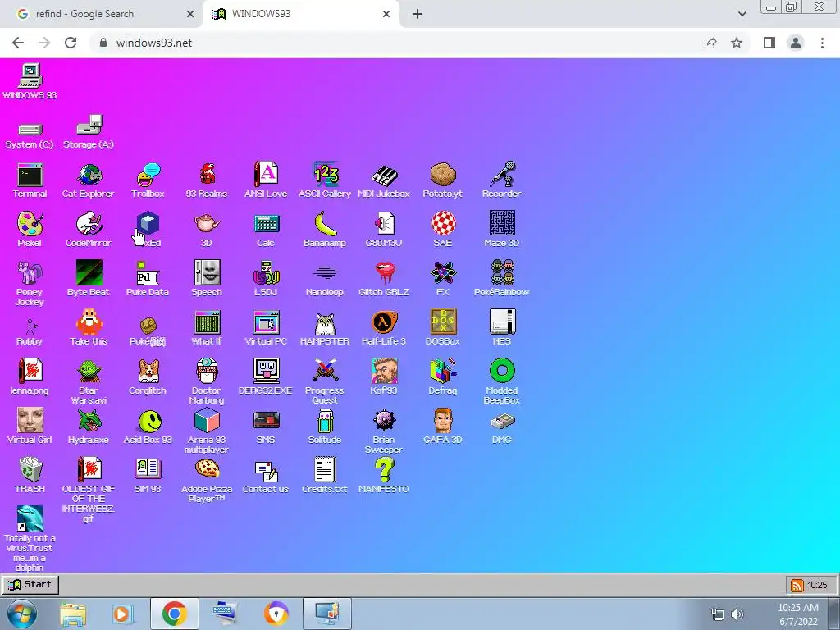Launch PokéRainbow icon
This screenshot has height=630, width=840.
[x=501, y=279]
